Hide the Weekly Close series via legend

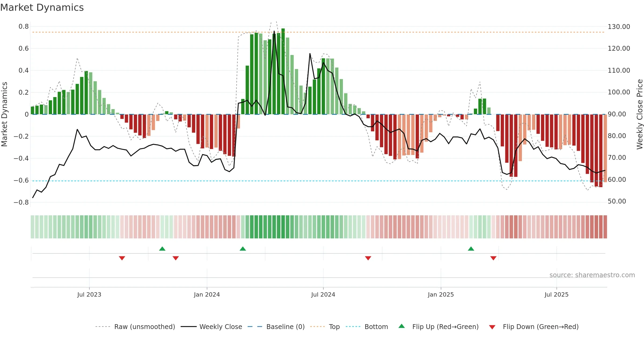211,327
